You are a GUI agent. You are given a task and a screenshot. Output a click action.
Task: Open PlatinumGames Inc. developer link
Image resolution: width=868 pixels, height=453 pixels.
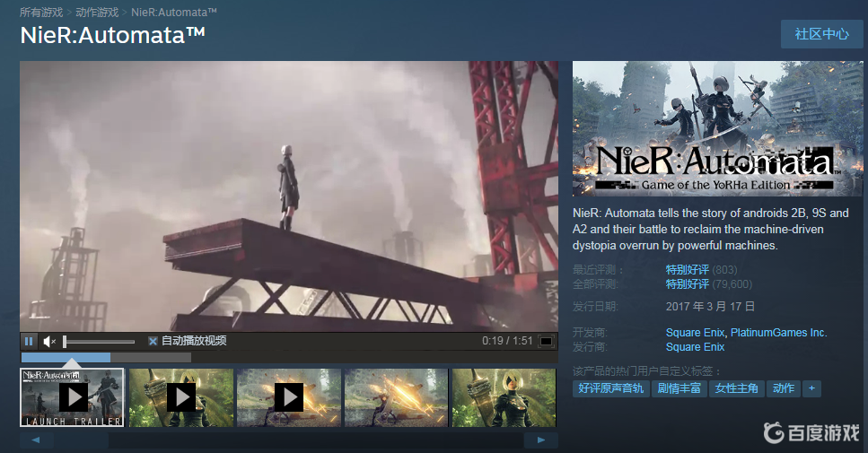(x=778, y=333)
